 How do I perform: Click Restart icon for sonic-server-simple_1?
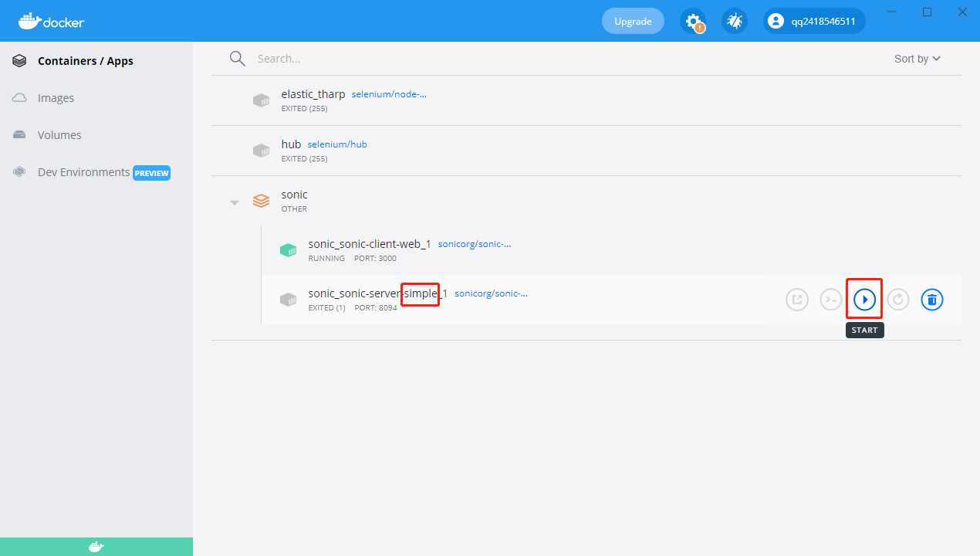pos(898,299)
